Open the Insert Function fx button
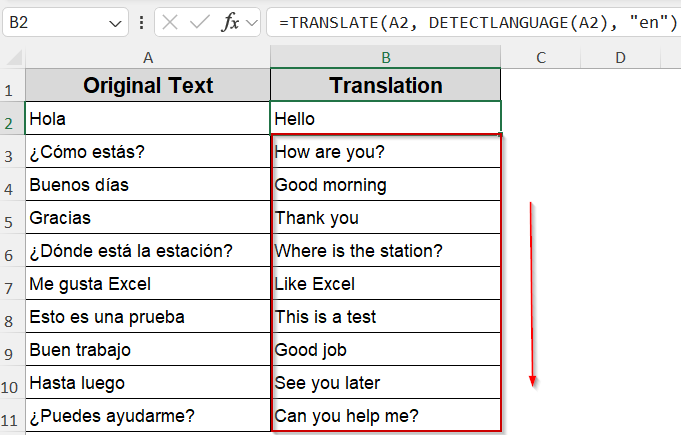The image size is (681, 435). (x=230, y=22)
